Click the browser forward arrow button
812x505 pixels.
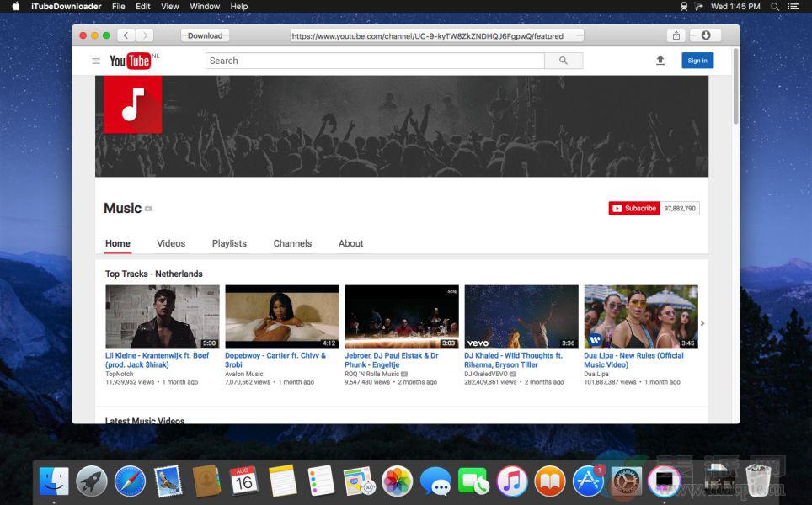(145, 35)
